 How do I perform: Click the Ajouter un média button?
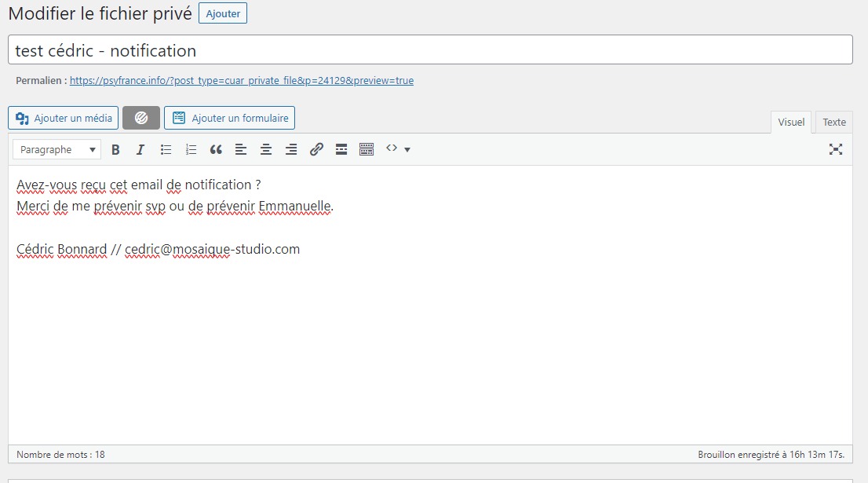64,118
